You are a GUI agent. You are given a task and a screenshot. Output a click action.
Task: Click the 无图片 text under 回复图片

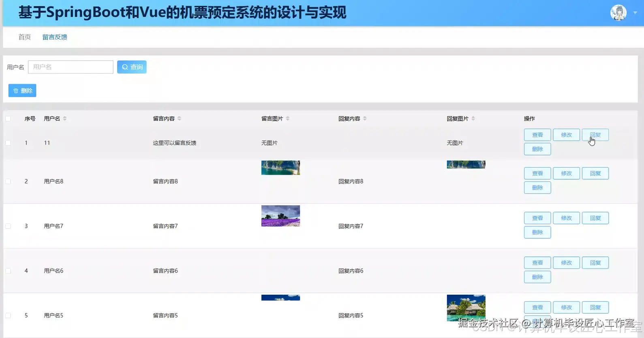pyautogui.click(x=455, y=143)
